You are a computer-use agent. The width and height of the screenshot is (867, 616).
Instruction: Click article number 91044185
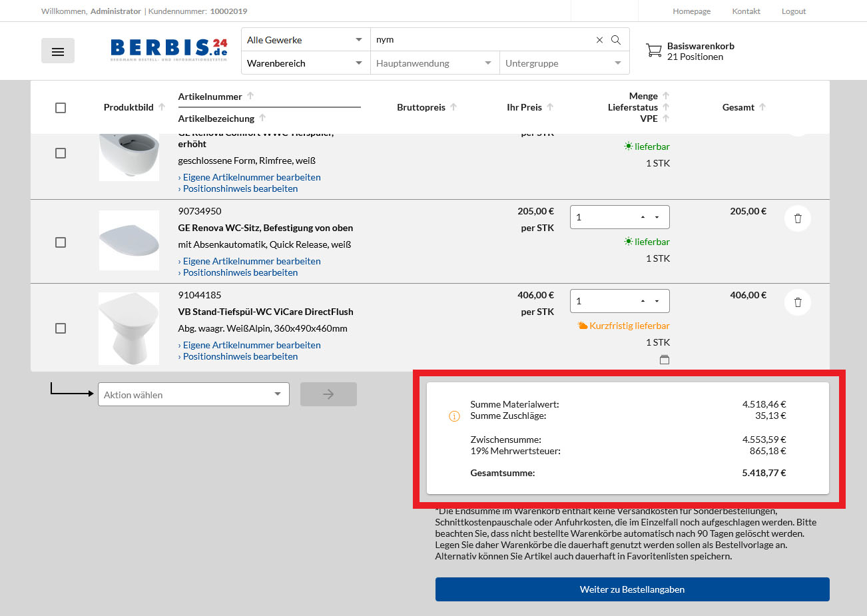tap(200, 295)
